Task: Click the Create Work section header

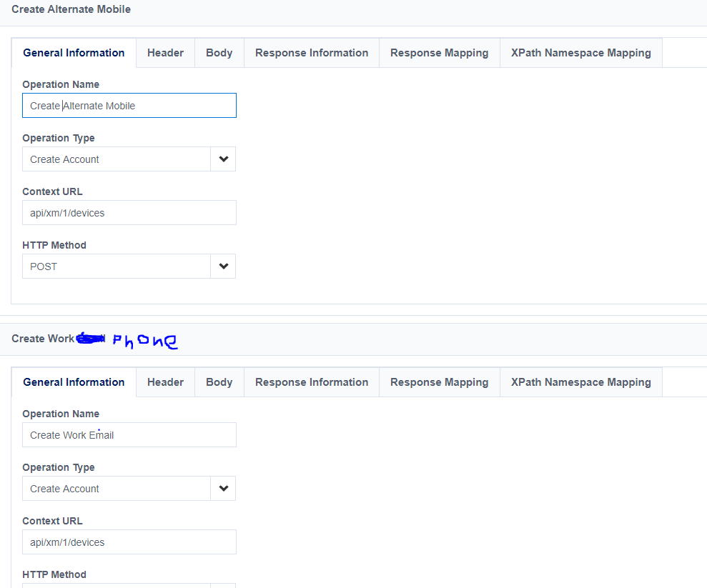Action: point(43,339)
